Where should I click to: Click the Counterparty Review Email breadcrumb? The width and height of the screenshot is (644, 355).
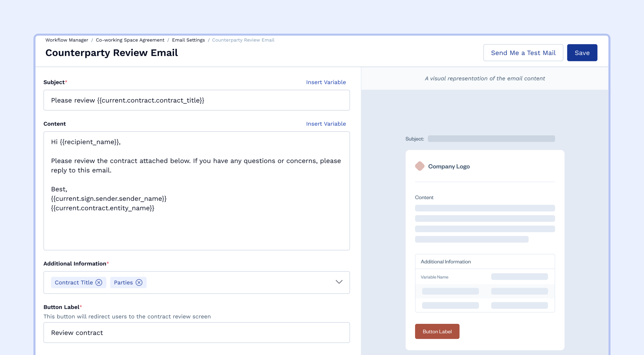point(243,40)
